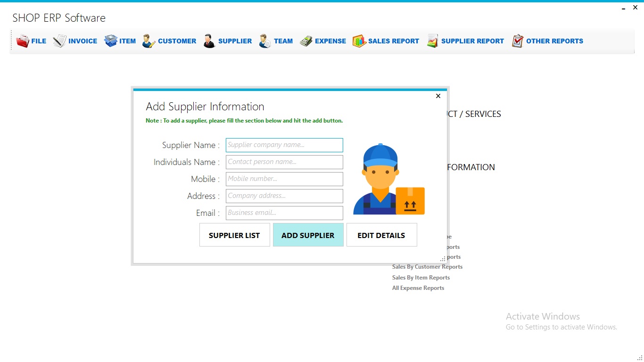Click the Supplier Name input field
The image size is (644, 362).
pyautogui.click(x=284, y=145)
